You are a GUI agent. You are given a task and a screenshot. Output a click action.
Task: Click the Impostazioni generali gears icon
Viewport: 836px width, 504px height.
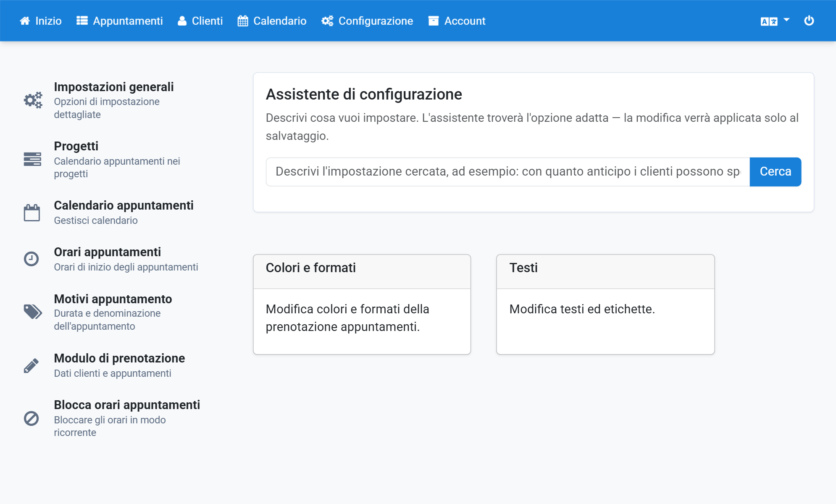point(33,100)
